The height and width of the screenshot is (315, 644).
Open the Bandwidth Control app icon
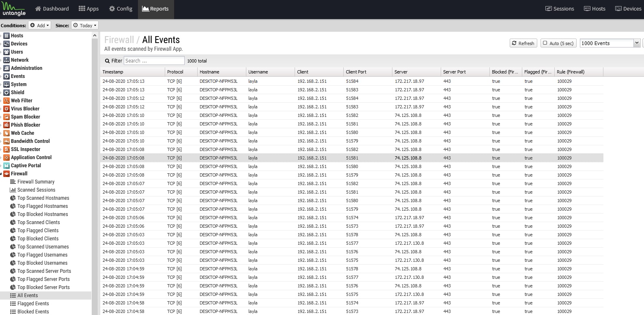pyautogui.click(x=6, y=141)
